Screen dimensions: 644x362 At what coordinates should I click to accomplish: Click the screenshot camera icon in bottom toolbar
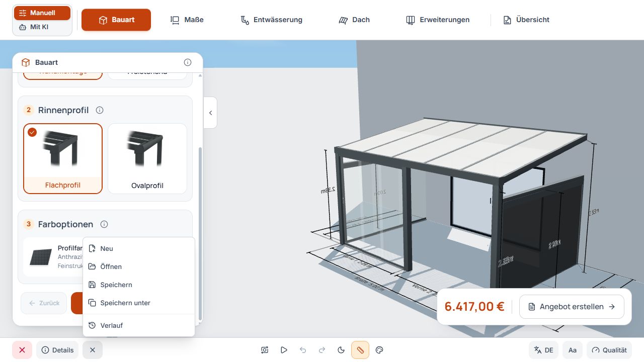[265, 350]
